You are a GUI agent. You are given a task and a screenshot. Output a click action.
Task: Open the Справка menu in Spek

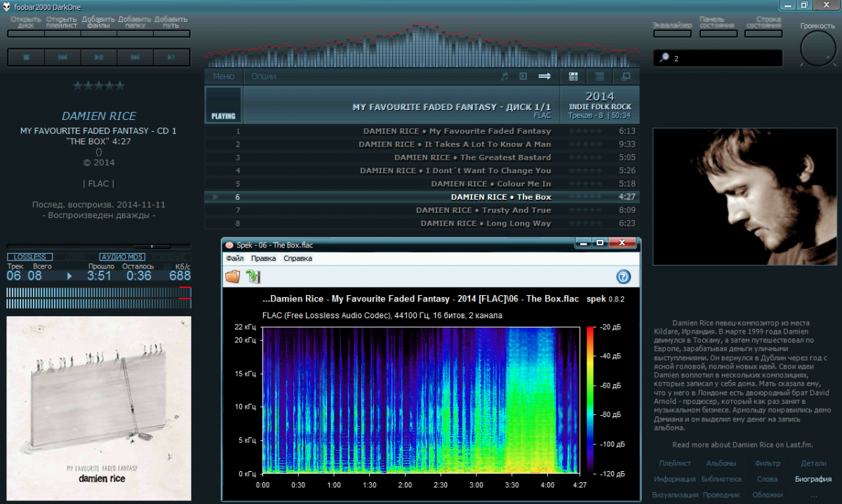click(298, 259)
